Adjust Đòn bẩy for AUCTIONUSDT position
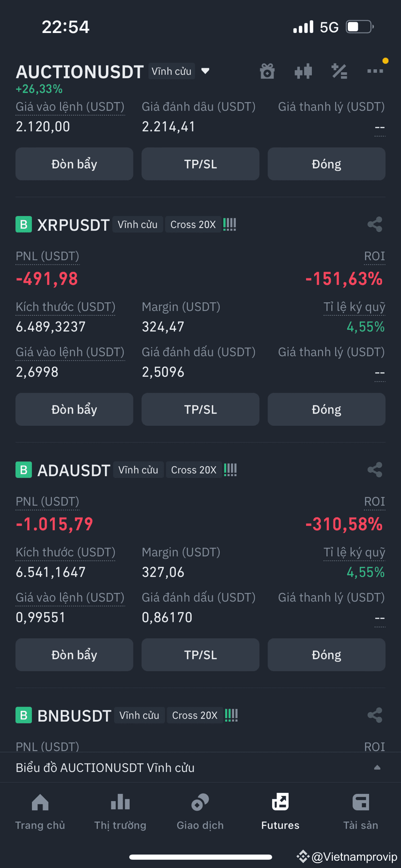Image resolution: width=401 pixels, height=868 pixels. tap(74, 164)
